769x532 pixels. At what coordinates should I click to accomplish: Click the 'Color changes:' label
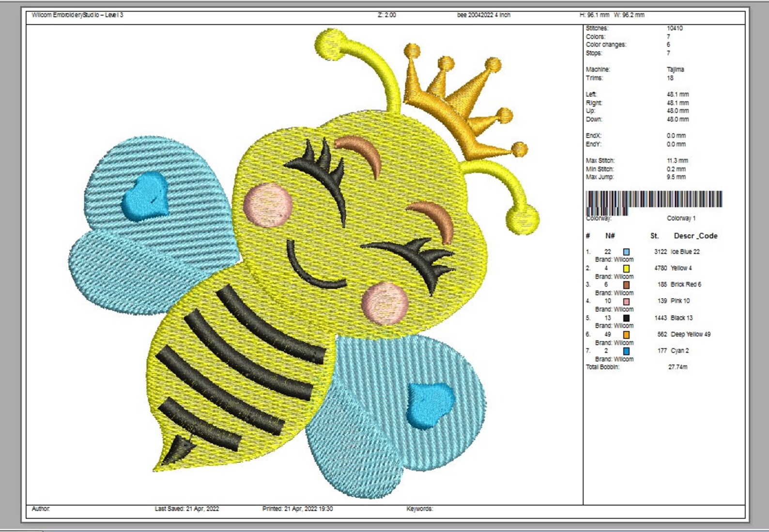(606, 45)
